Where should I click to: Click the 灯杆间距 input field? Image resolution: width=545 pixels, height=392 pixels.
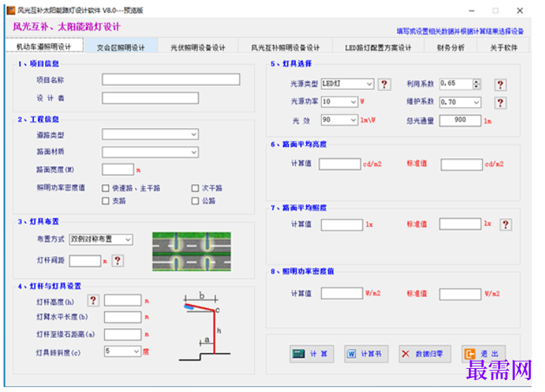[x=85, y=261]
